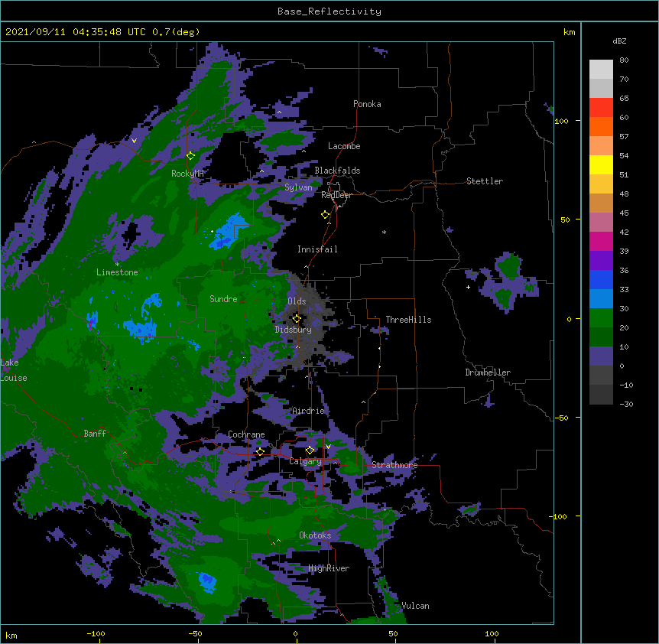
Task: Click the Sylvan label
Action: click(x=298, y=187)
